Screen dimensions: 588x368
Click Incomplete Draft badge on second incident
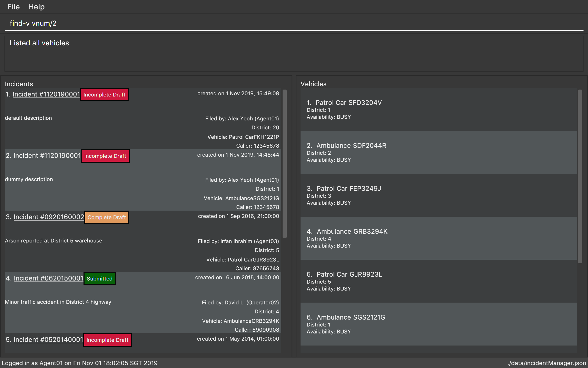tap(105, 156)
